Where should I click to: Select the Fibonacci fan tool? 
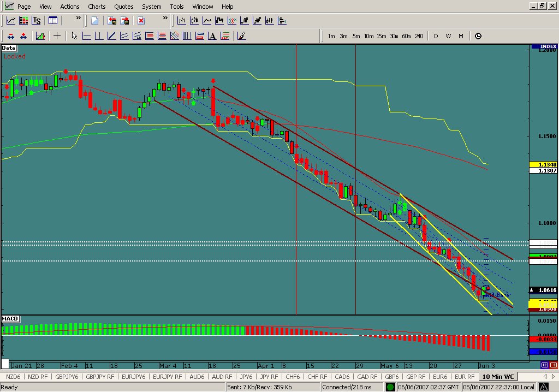click(x=175, y=36)
